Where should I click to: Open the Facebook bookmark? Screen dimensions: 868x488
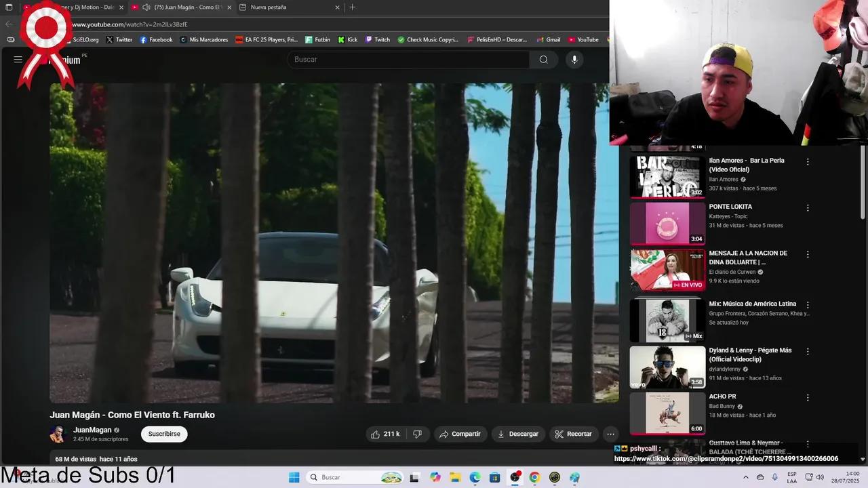156,40
